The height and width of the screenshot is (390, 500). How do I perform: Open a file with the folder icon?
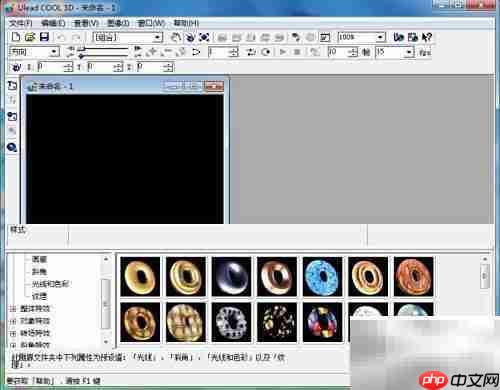coord(30,37)
